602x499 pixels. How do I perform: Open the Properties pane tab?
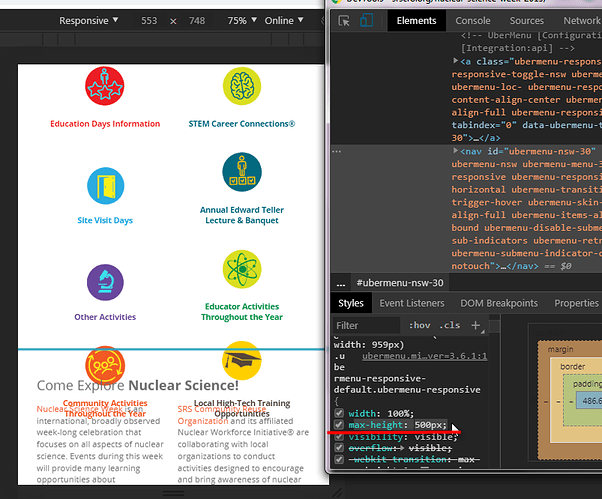tap(576, 303)
